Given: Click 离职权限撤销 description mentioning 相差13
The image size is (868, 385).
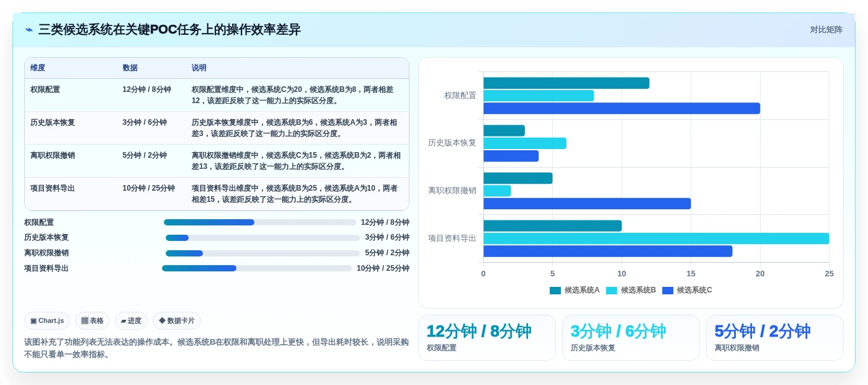Looking at the screenshot, I should (297, 161).
